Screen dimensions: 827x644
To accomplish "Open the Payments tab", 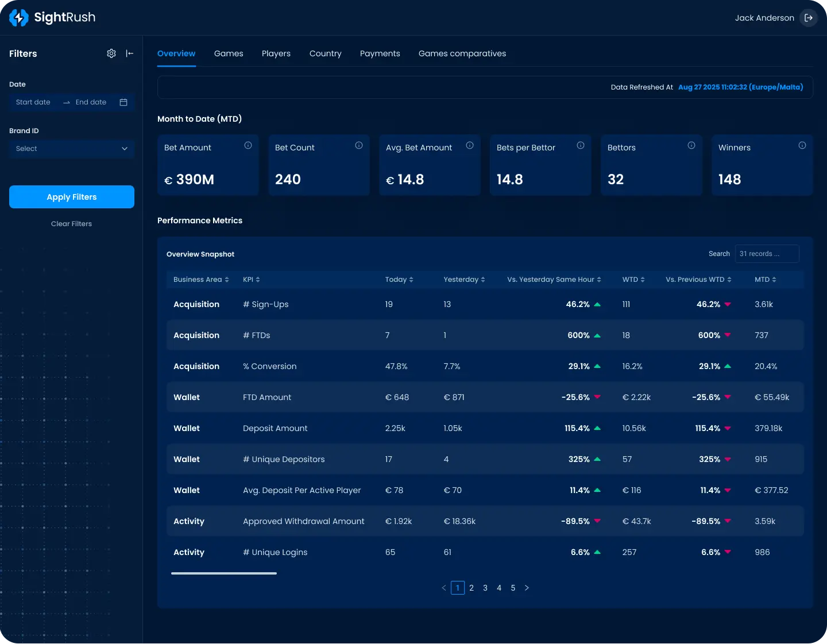I will click(380, 53).
